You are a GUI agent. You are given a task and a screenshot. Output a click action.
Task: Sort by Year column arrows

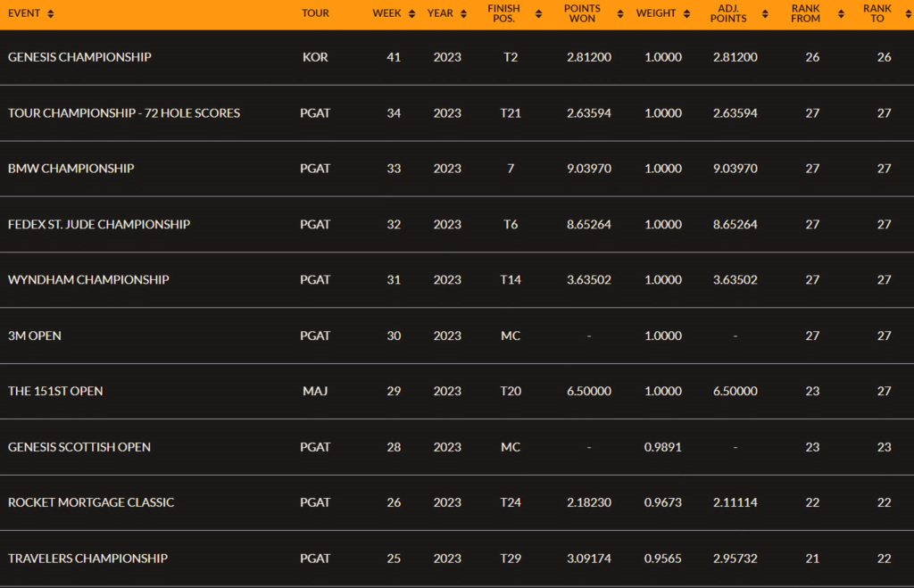click(463, 13)
